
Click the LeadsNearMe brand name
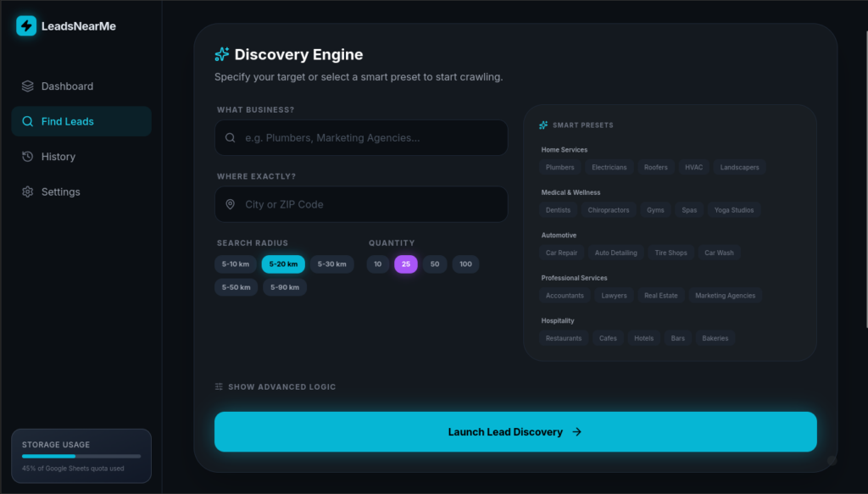(x=79, y=26)
